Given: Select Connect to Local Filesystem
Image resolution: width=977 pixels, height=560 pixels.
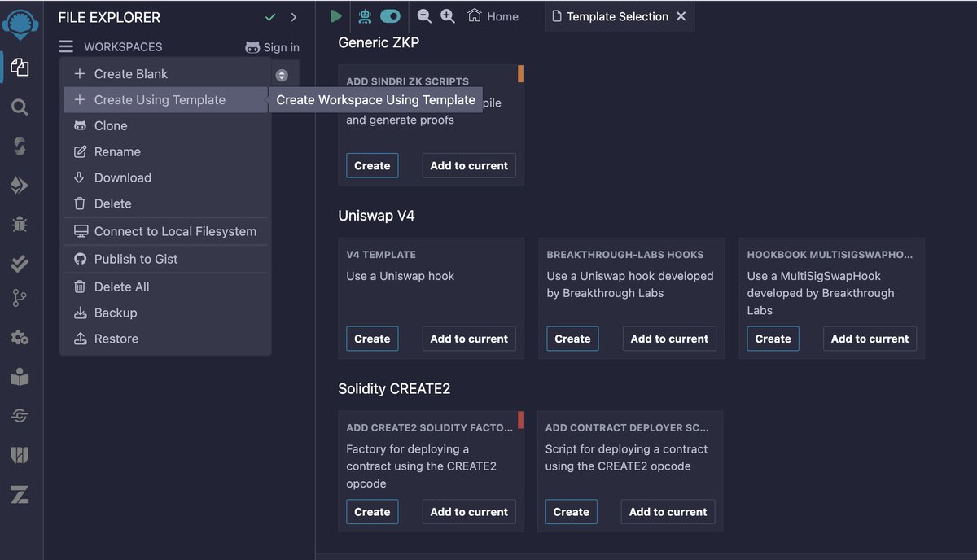Looking at the screenshot, I should [165, 232].
